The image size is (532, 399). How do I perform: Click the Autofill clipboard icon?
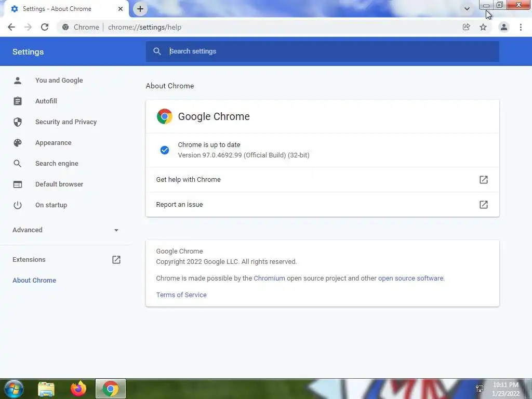pyautogui.click(x=18, y=101)
